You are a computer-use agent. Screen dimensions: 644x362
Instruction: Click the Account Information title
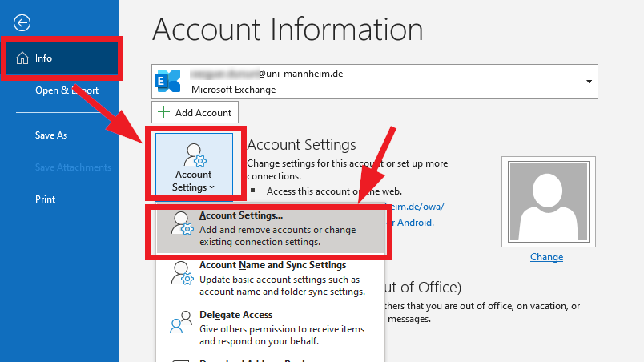288,29
